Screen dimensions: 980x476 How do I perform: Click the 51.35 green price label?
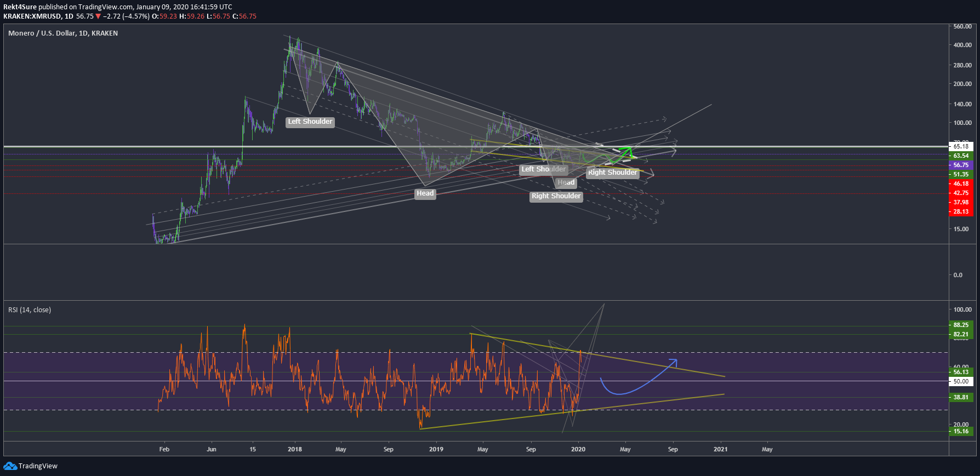pos(961,174)
